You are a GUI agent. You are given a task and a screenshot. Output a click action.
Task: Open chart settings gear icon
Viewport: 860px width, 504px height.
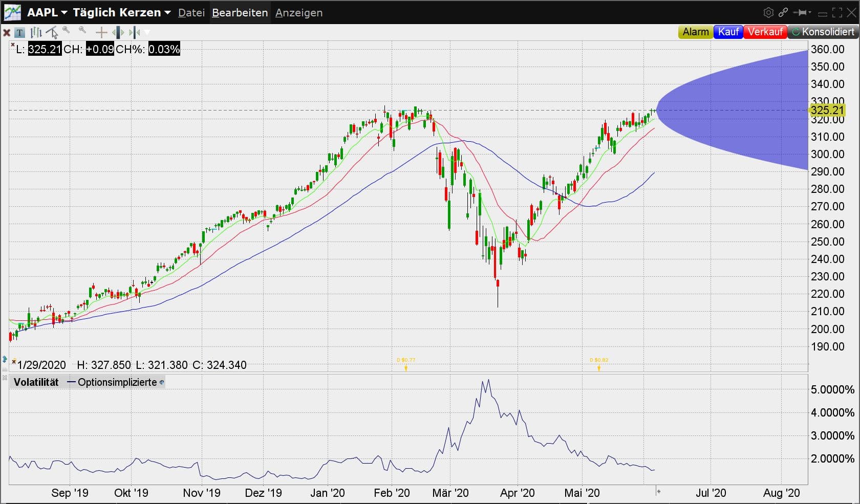tap(768, 13)
